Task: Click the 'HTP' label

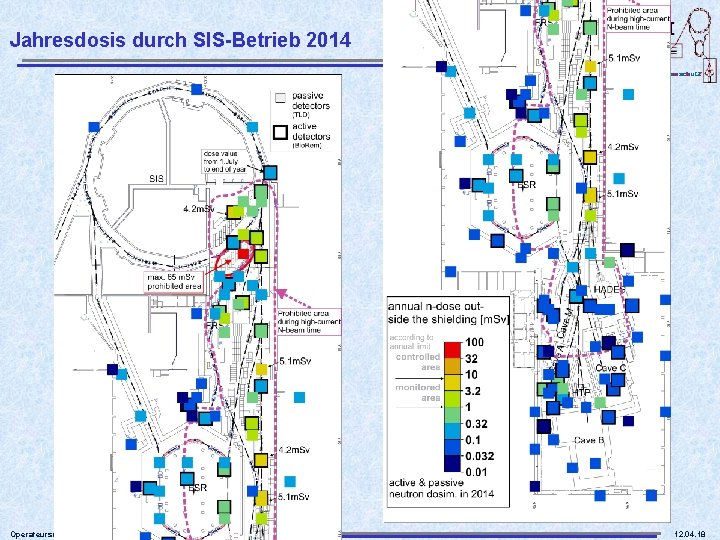Action: point(581,393)
